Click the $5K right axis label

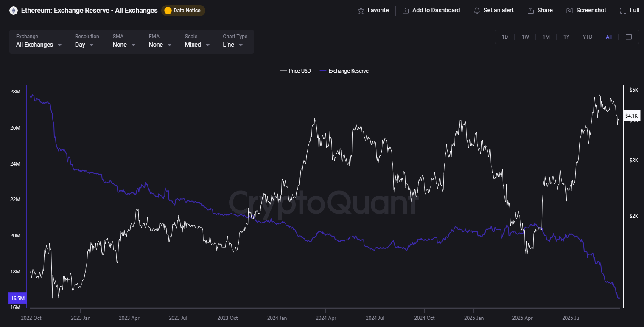pos(633,90)
